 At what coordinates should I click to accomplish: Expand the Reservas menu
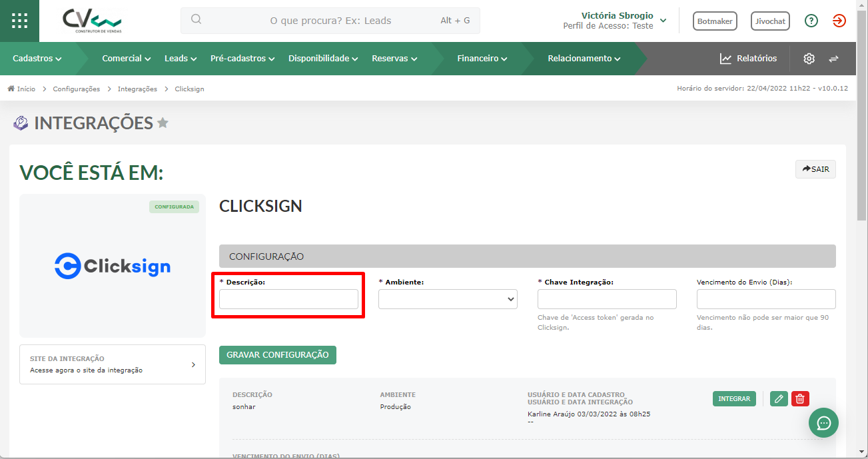(x=394, y=59)
